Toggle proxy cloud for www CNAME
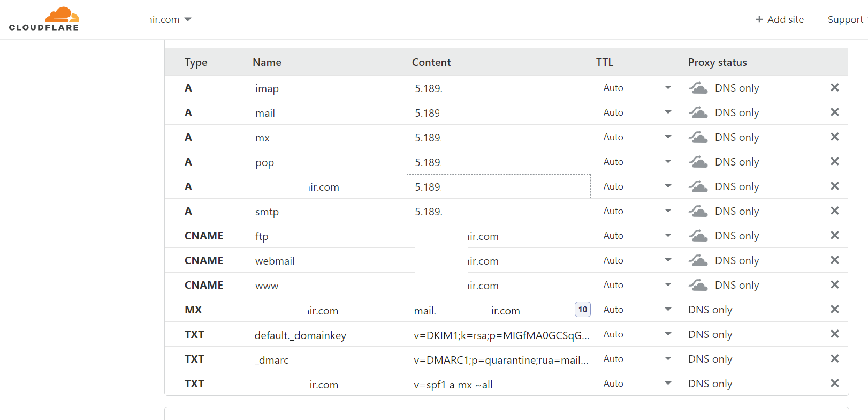This screenshot has width=868, height=420. pyautogui.click(x=698, y=285)
